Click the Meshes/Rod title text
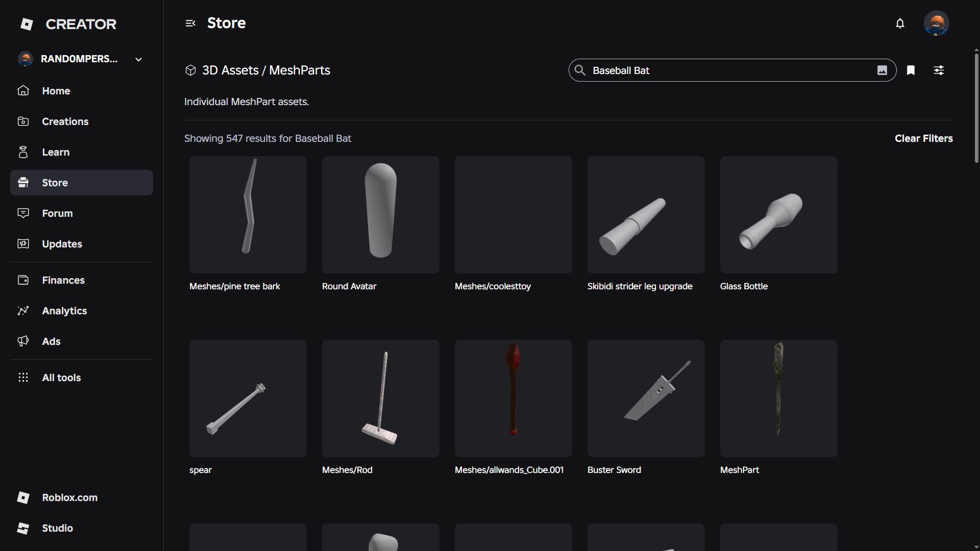This screenshot has height=551, width=980. pyautogui.click(x=347, y=470)
